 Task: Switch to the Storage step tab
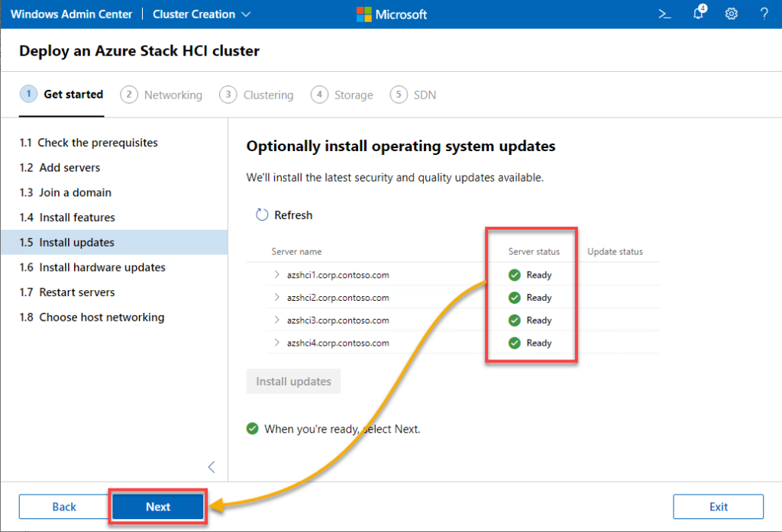[x=342, y=95]
